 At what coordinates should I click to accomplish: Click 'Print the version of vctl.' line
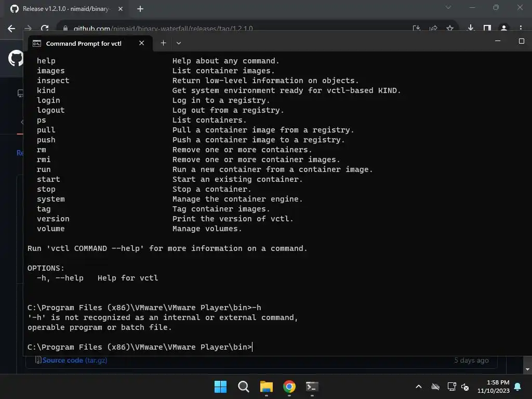pos(233,219)
